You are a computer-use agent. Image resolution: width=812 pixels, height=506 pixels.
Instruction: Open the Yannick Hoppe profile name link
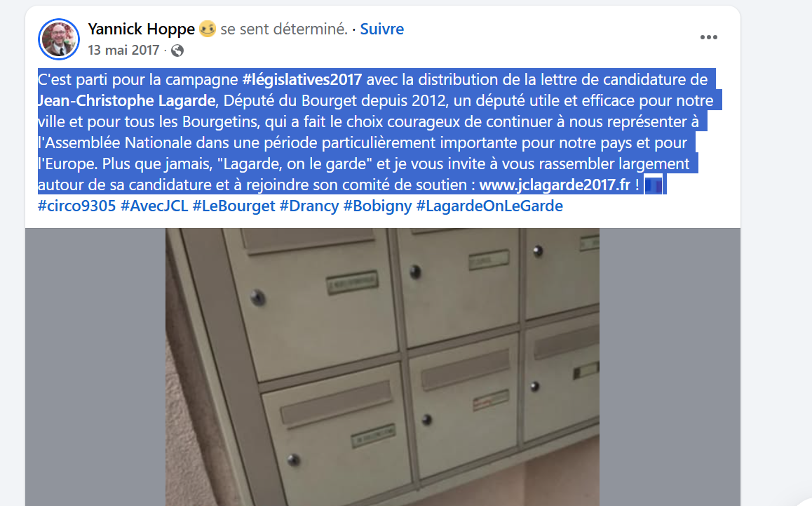pos(142,29)
